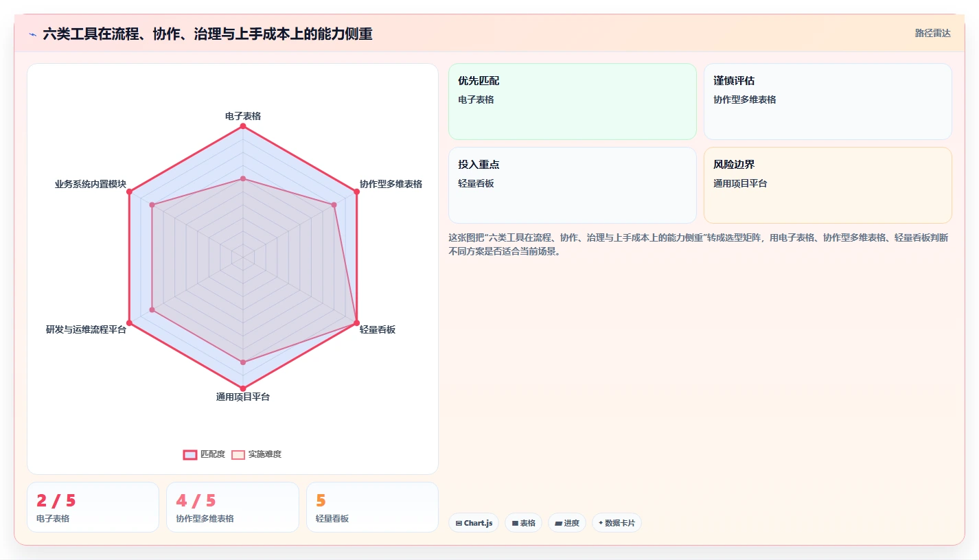Image resolution: width=979 pixels, height=560 pixels.
Task: Click the lightning icon beside the chart title
Action: point(33,34)
